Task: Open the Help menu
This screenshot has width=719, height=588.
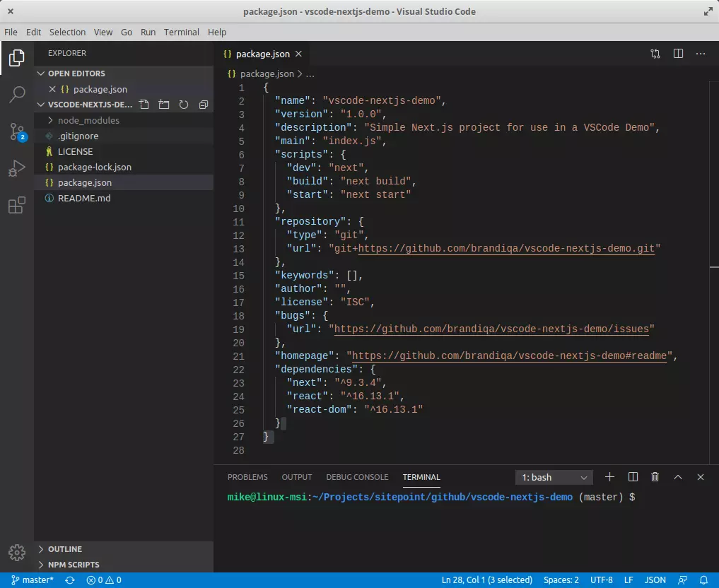Action: [217, 32]
